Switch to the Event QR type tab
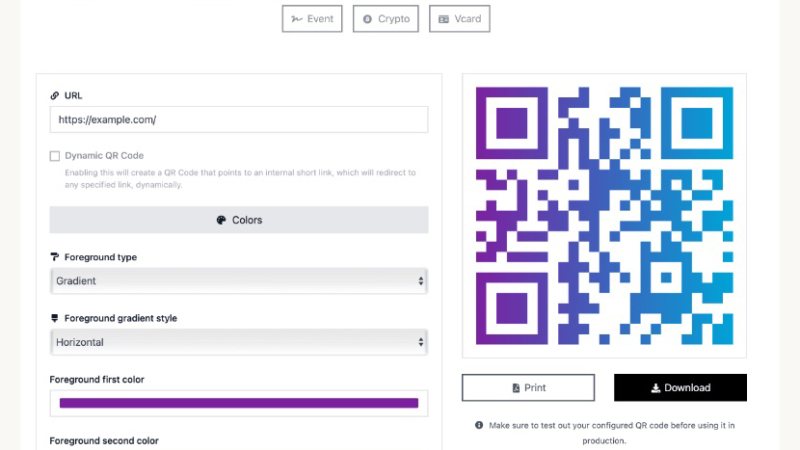Viewport: 800px width, 450px height. click(312, 19)
